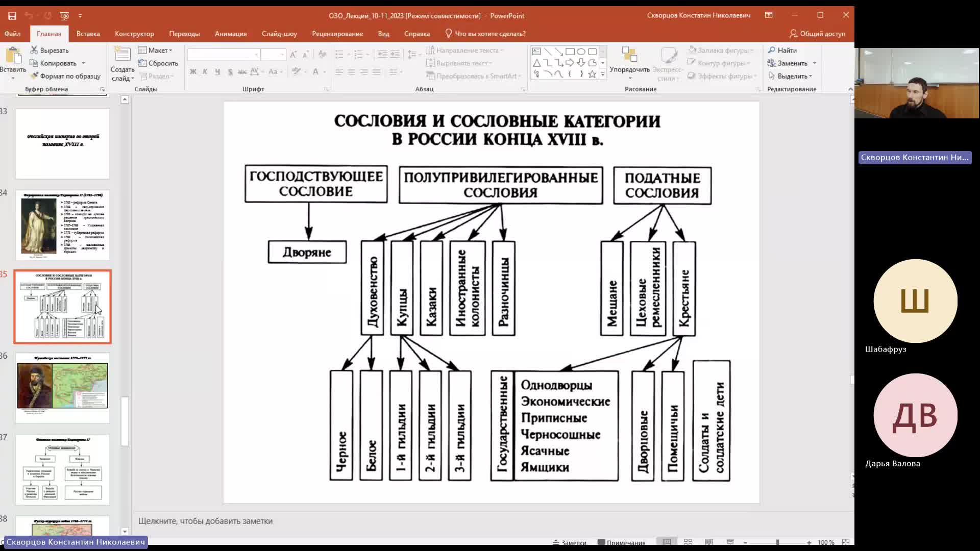The width and height of the screenshot is (980, 551).
Task: Click the Cut (Вырезать) scissors button
Action: pos(49,50)
